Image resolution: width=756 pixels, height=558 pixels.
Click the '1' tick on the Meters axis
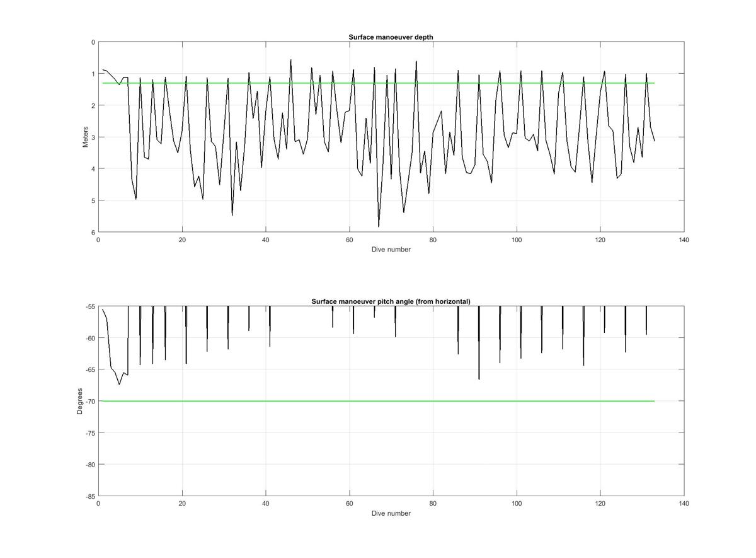pos(93,74)
